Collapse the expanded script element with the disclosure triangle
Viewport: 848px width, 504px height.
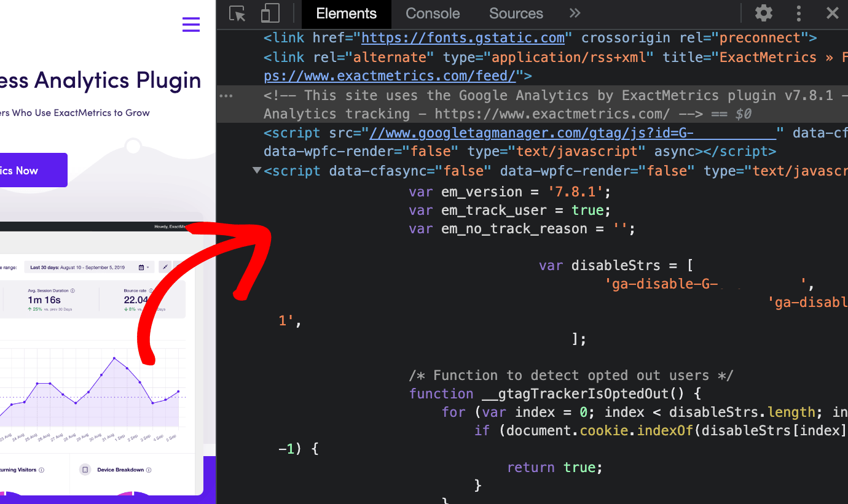[256, 171]
